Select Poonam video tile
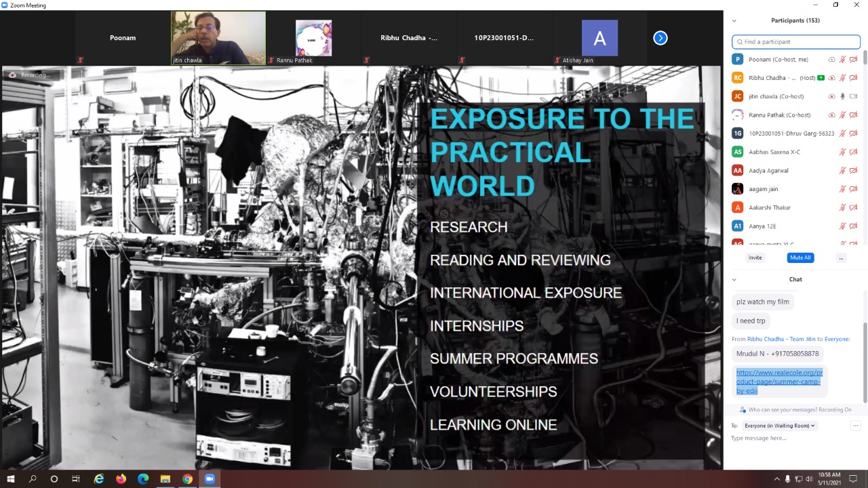The image size is (868, 488). [123, 38]
